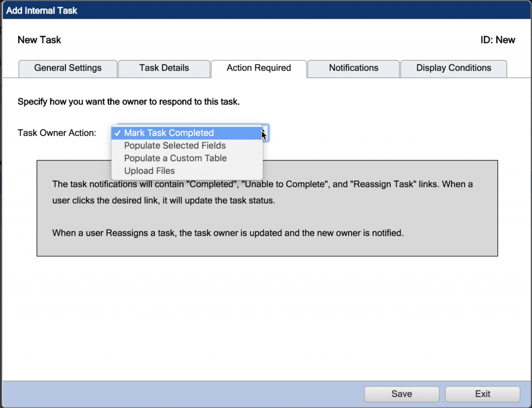Select the Action Required tab
Screen dimensions: 532x408
[x=258, y=68]
